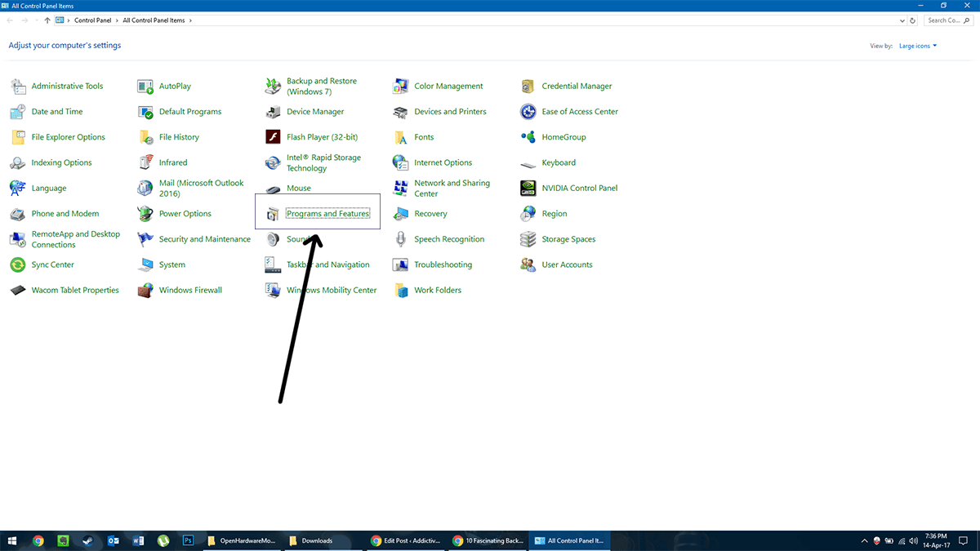Open the Date and Time icon
Screen dimensions: 980x551
coord(18,112)
